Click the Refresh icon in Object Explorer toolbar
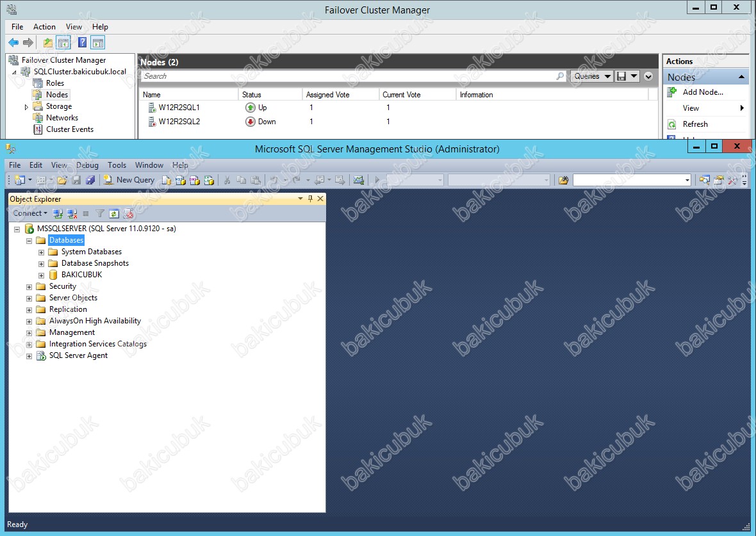This screenshot has width=756, height=536. pos(114,213)
